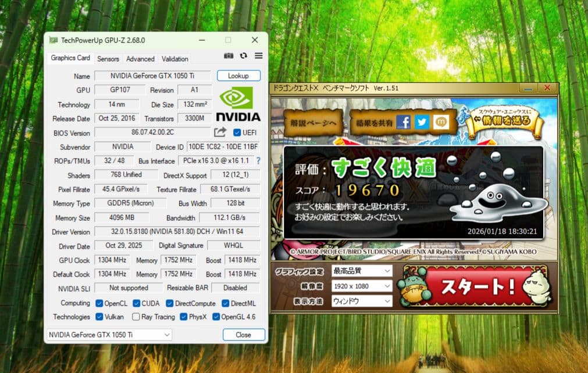Refresh GPU-Z readings via circular arrow icon
Screen dimensions: 588x373
pyautogui.click(x=244, y=56)
